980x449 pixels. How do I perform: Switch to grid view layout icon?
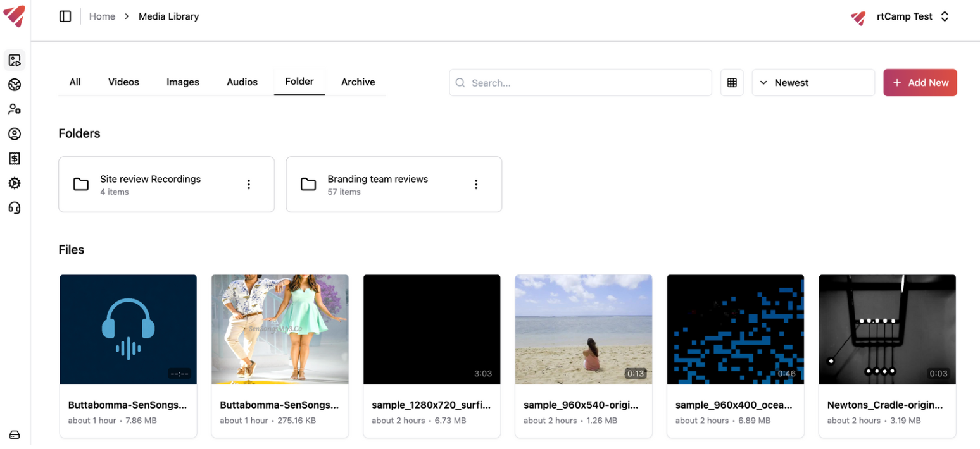pyautogui.click(x=732, y=82)
